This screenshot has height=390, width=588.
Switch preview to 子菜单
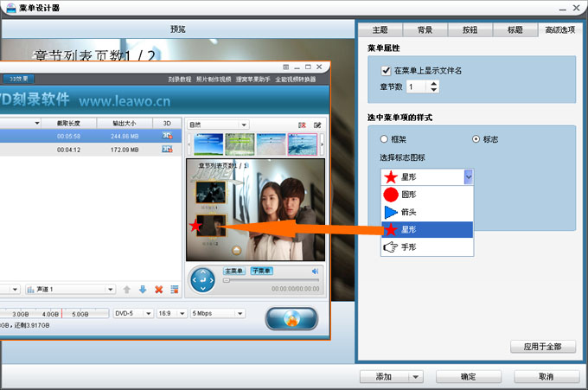[x=261, y=271]
